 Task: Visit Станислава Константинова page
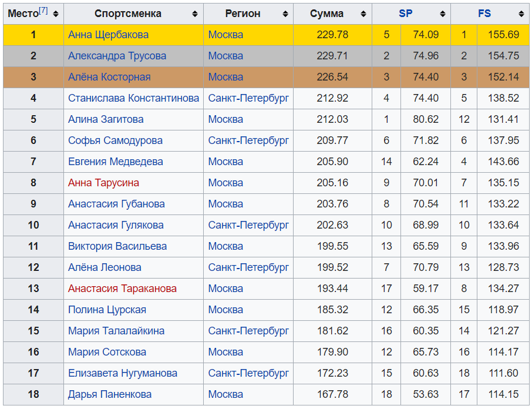tap(133, 98)
